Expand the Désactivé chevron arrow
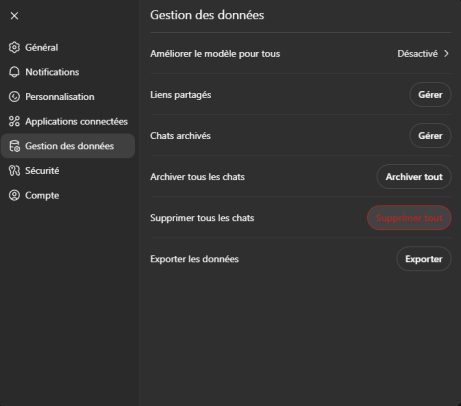461x406 pixels. click(446, 54)
